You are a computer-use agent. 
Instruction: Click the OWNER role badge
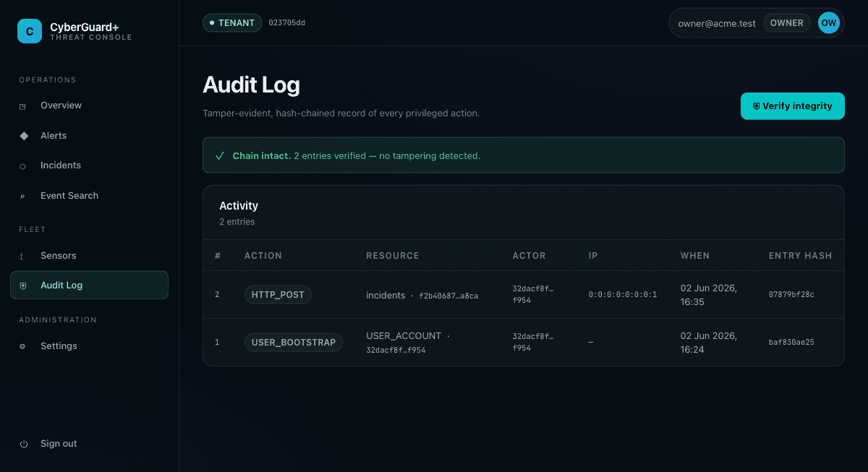tap(787, 23)
